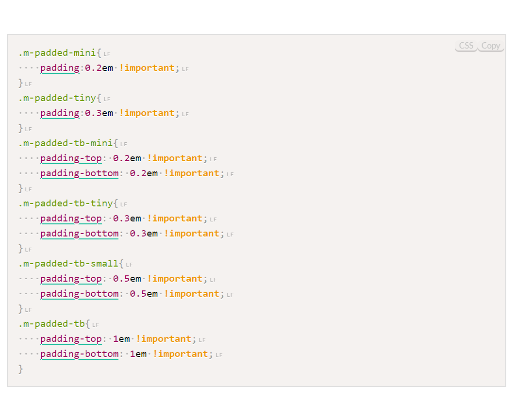The width and height of the screenshot is (532, 405).
Task: Click padding-top in .m-padded-tb-small rule
Action: click(71, 279)
